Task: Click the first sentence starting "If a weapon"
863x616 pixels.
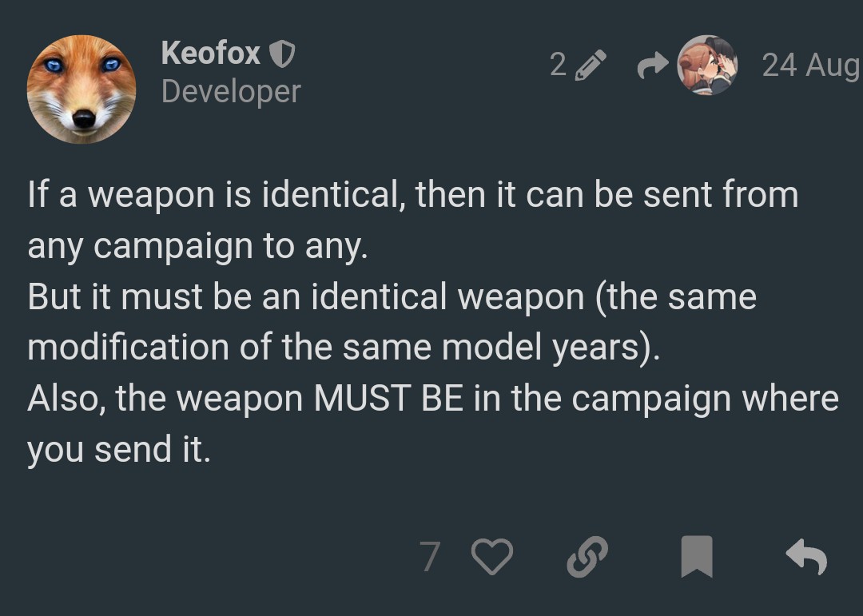Action: tap(412, 195)
